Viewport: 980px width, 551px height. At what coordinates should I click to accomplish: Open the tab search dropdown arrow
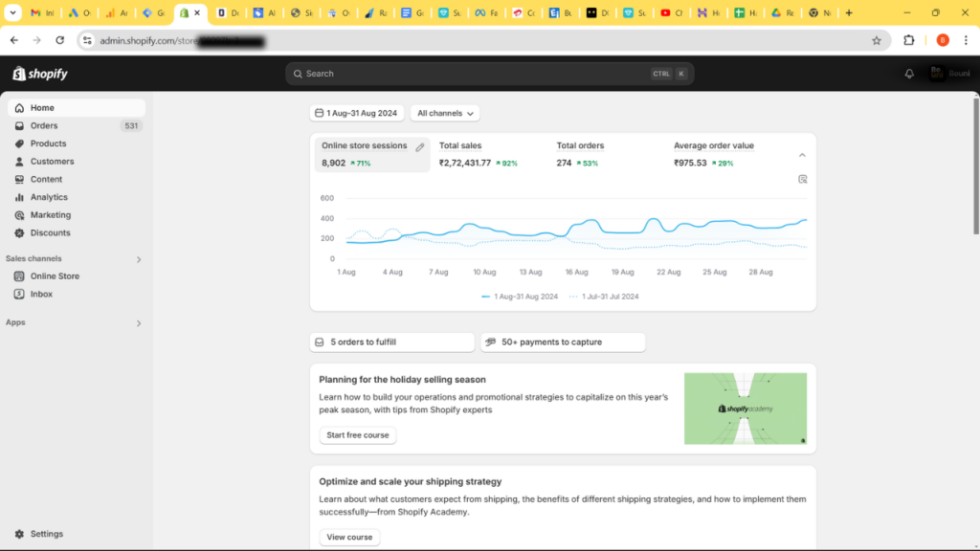12,12
